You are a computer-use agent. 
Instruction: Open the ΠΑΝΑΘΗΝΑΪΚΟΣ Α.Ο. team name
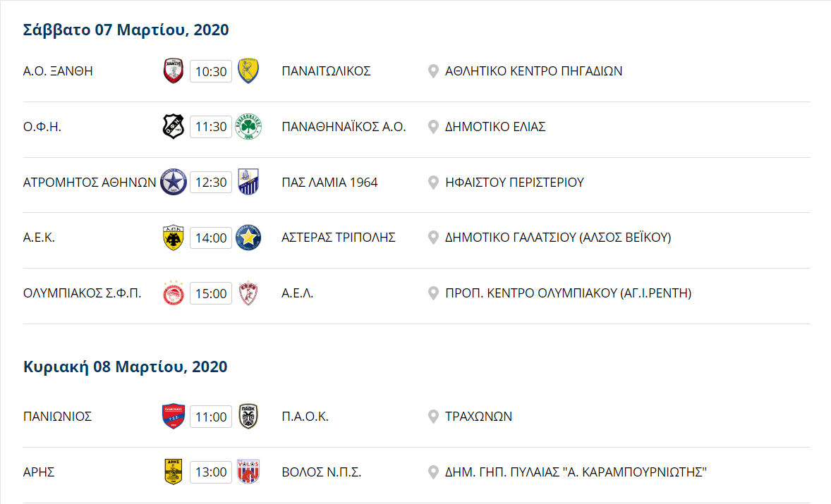pos(344,127)
